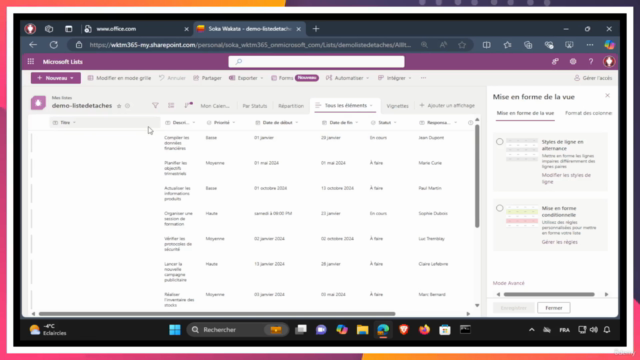Open the help question mark icon
The image size is (640, 360).
tap(591, 62)
